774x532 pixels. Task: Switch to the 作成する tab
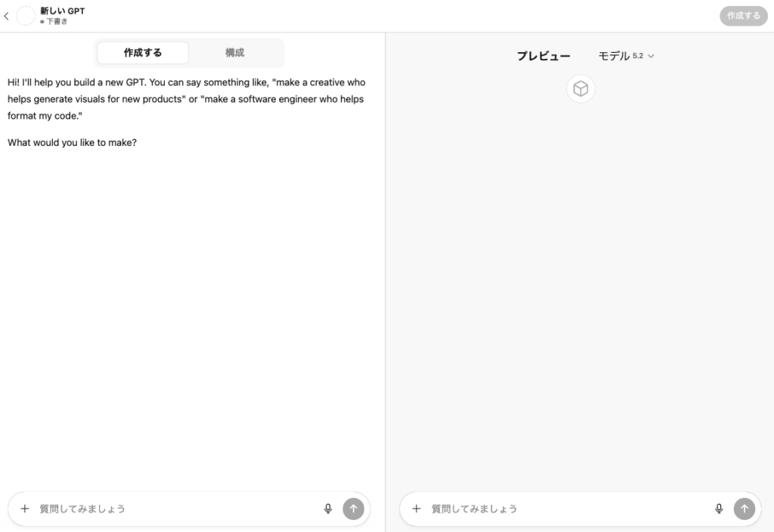pyautogui.click(x=143, y=53)
